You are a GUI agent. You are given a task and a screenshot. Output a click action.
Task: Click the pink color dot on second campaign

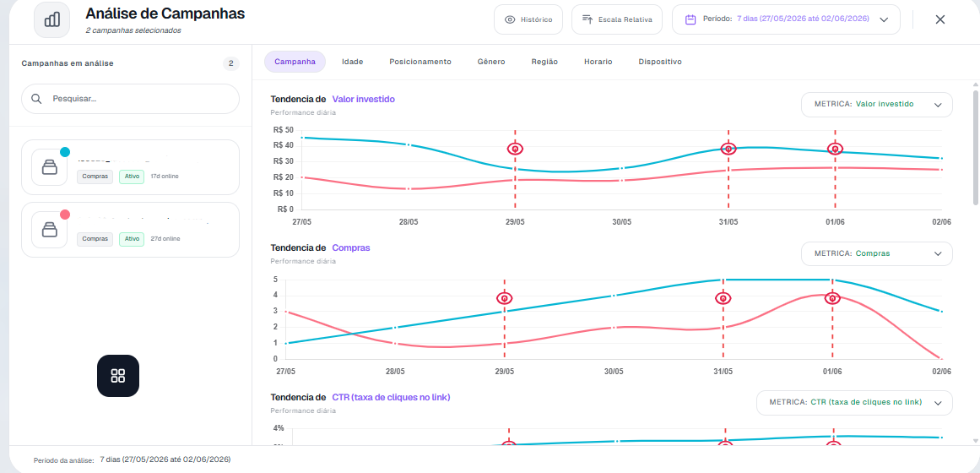point(65,215)
